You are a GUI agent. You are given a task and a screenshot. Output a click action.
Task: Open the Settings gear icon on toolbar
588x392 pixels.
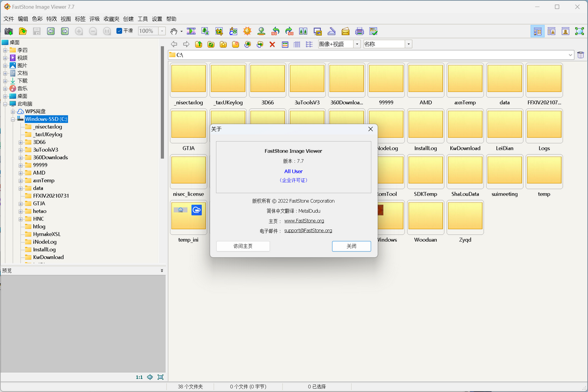(x=373, y=32)
